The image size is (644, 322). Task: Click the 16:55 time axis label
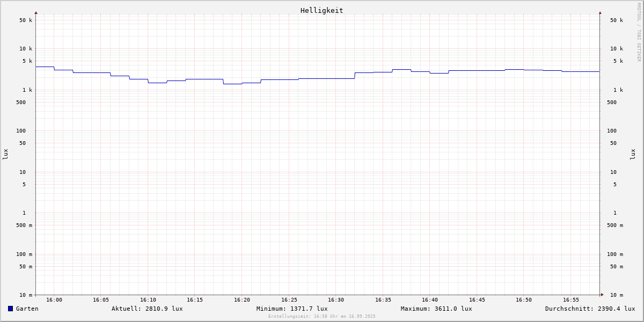[x=571, y=300]
